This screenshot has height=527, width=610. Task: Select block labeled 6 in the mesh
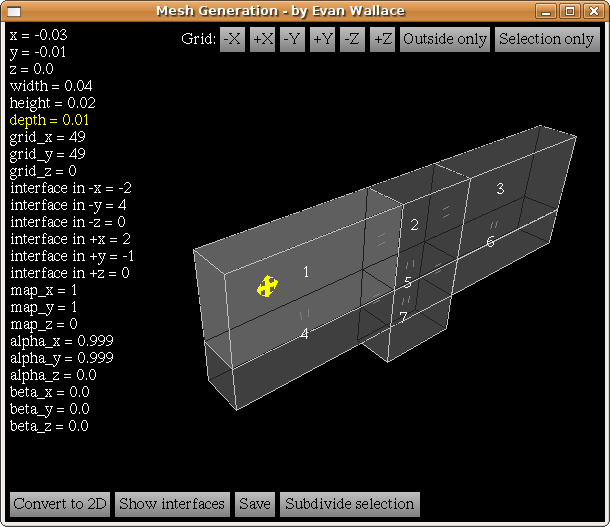(x=490, y=242)
